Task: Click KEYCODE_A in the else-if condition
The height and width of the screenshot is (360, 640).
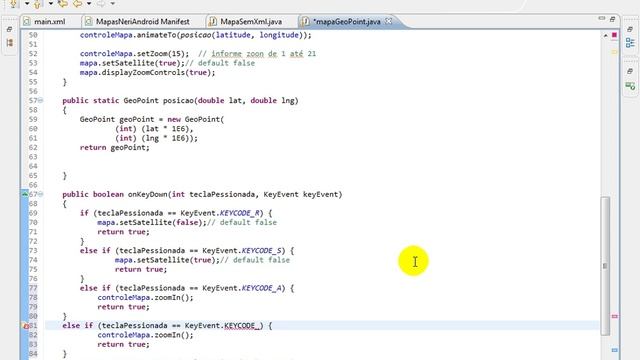Action: 263,288
